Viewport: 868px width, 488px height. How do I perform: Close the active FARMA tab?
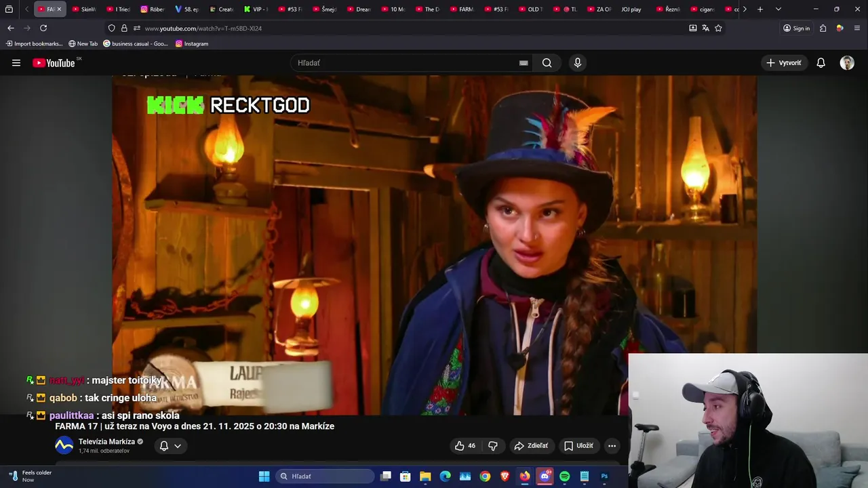59,9
